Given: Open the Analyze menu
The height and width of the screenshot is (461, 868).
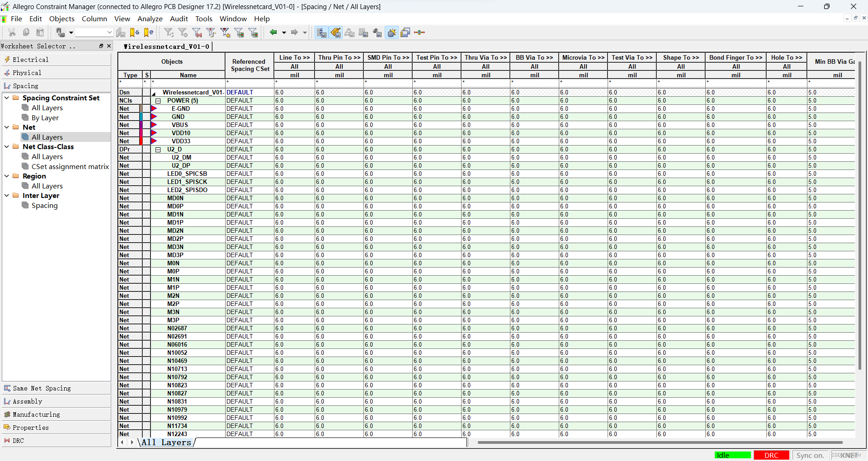Looking at the screenshot, I should tap(150, 19).
